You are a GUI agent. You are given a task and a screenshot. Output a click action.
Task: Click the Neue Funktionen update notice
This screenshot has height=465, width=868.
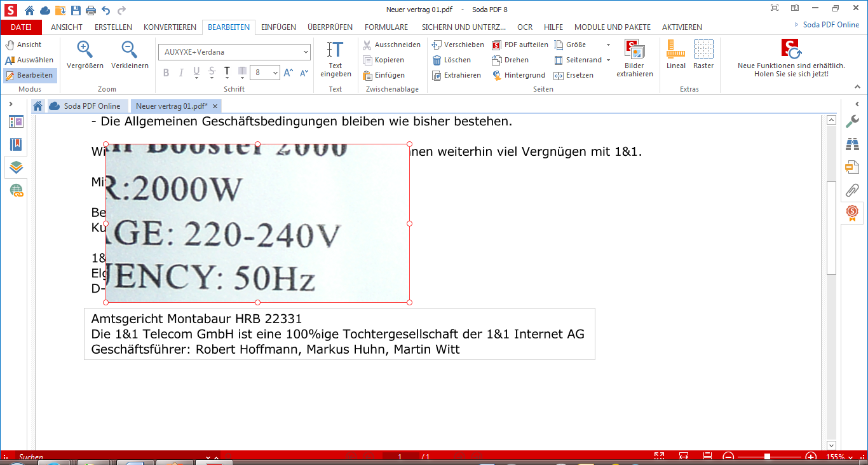tap(791, 59)
